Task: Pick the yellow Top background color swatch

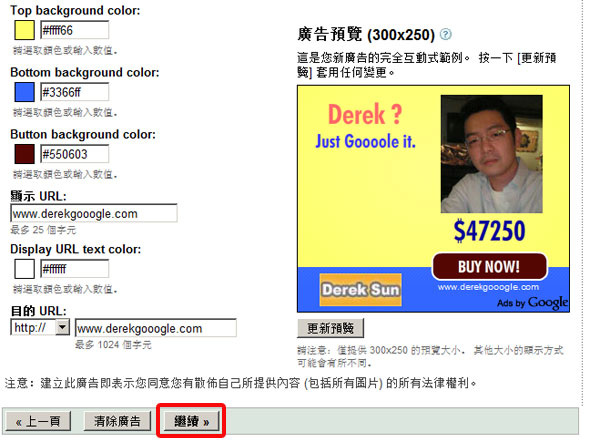Action: pyautogui.click(x=24, y=30)
